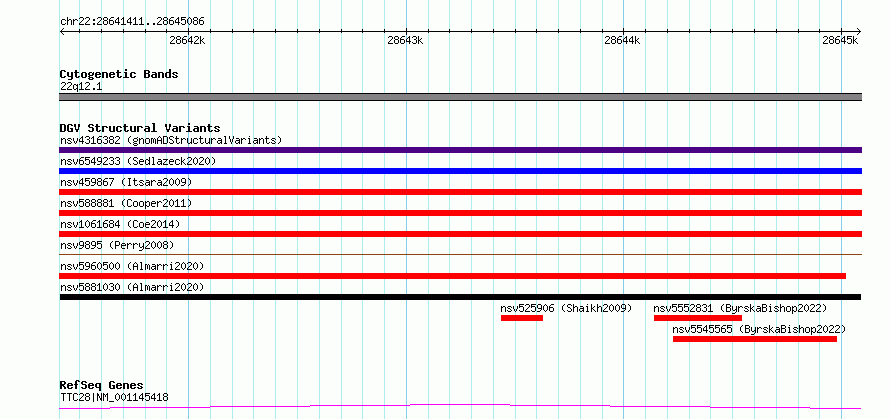
Task: Click the 28644k ruler tick label
Action: [x=622, y=40]
